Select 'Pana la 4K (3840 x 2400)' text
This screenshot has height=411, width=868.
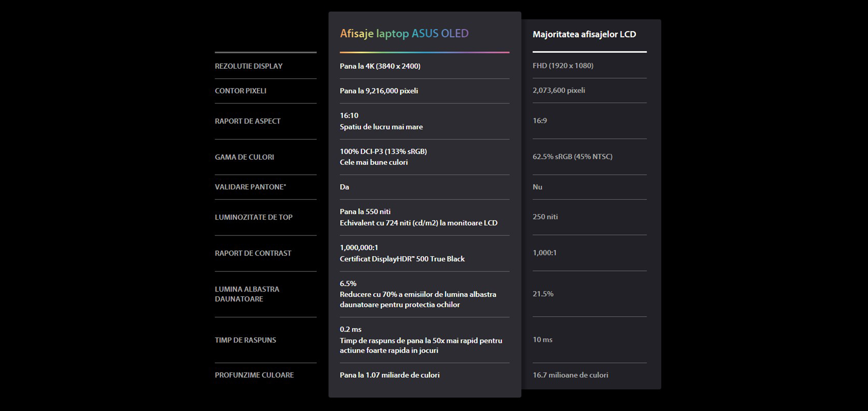[380, 66]
